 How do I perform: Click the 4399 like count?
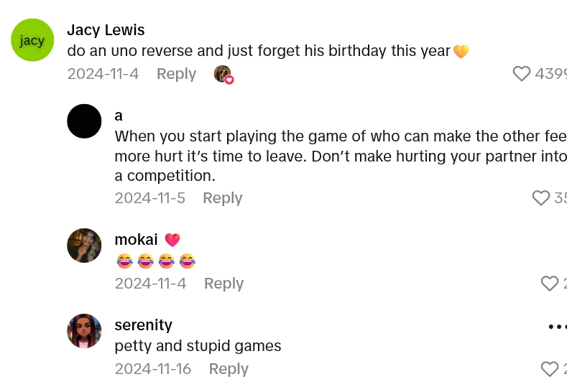pos(552,73)
